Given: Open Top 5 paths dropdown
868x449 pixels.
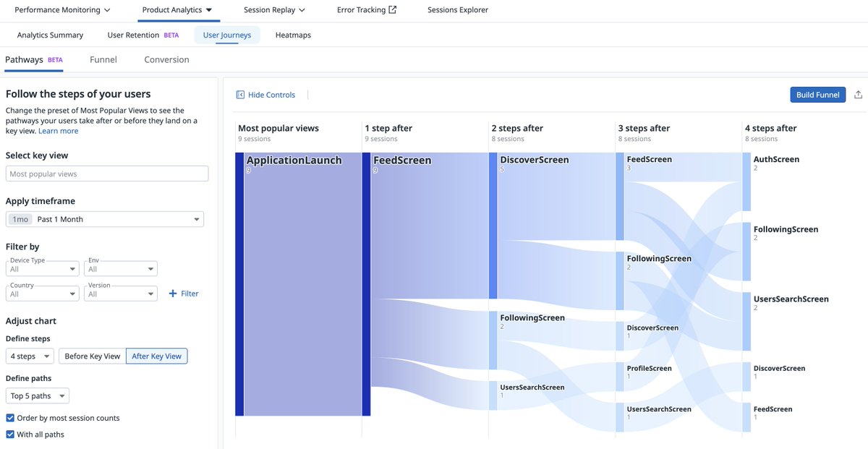Looking at the screenshot, I should pos(38,395).
